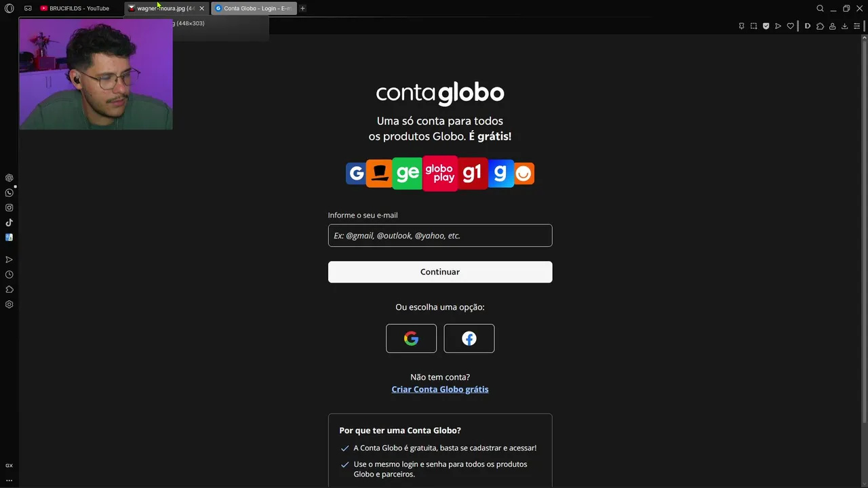Click the green ge product logo
The image size is (868, 488).
(408, 174)
